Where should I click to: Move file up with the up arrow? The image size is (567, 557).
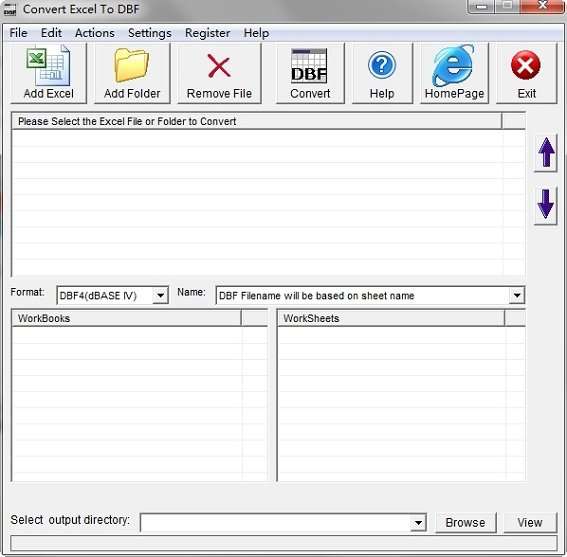[x=546, y=153]
